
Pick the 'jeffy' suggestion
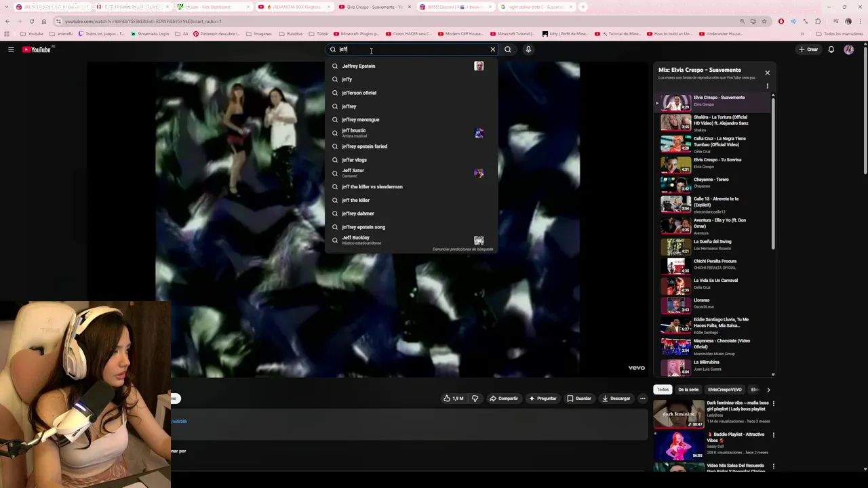[411, 79]
